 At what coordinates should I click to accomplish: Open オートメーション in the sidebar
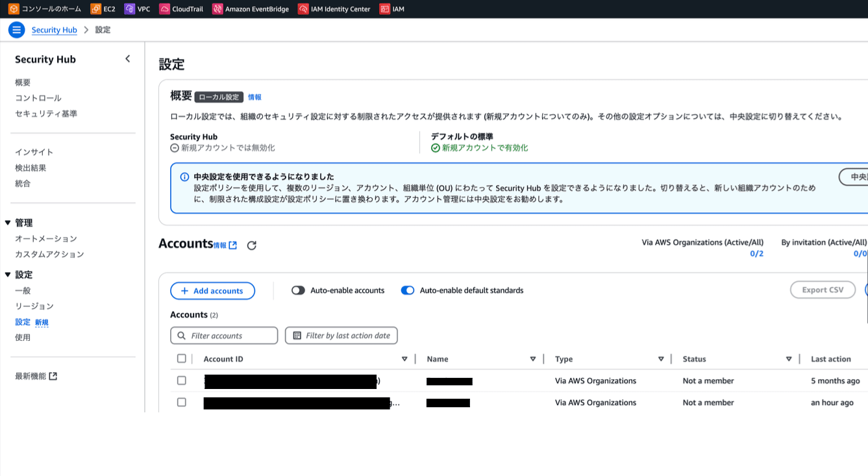[46, 238]
